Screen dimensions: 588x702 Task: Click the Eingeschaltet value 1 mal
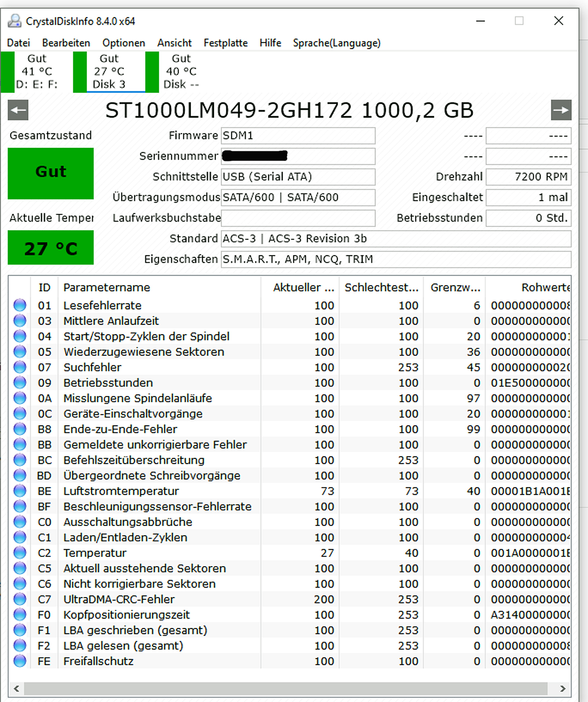click(x=528, y=198)
